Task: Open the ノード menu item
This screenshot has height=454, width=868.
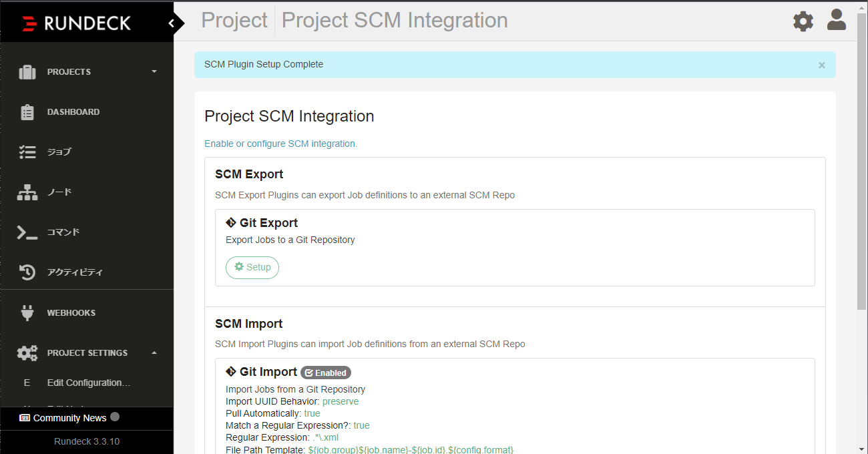Action: pyautogui.click(x=59, y=192)
